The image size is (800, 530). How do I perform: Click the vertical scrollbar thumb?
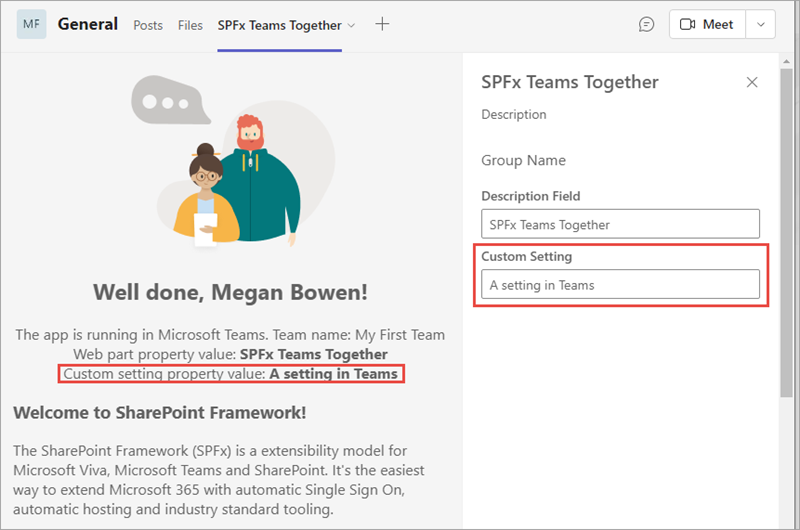click(786, 232)
